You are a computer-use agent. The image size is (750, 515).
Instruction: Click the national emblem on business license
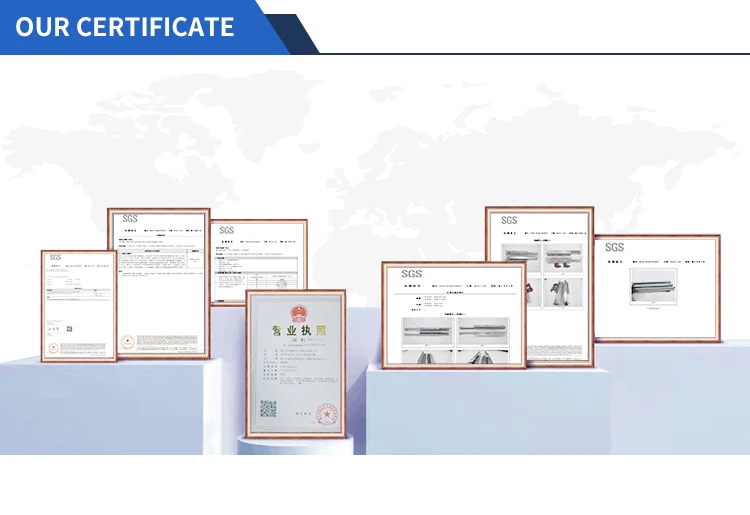[x=296, y=311]
